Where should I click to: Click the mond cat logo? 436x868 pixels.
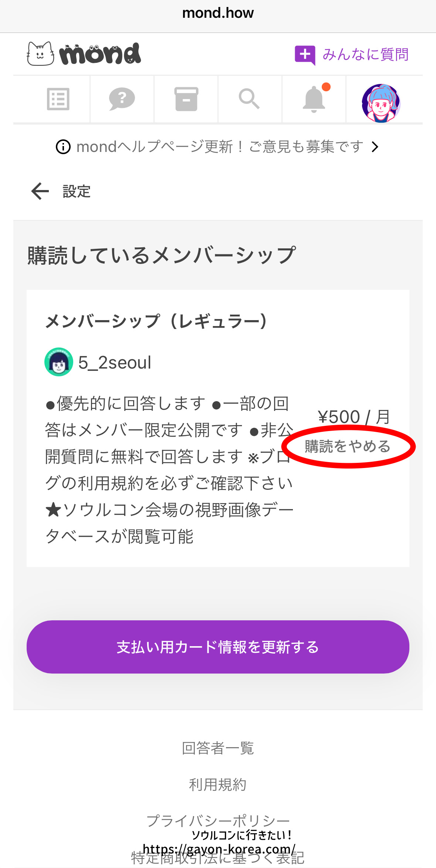coord(84,54)
